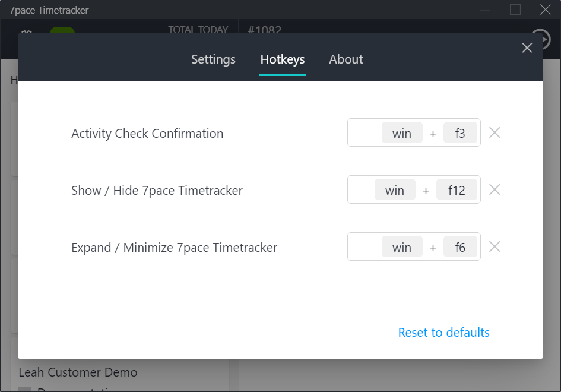This screenshot has height=392, width=561.
Task: Close the hotkeys settings dialog
Action: click(527, 48)
